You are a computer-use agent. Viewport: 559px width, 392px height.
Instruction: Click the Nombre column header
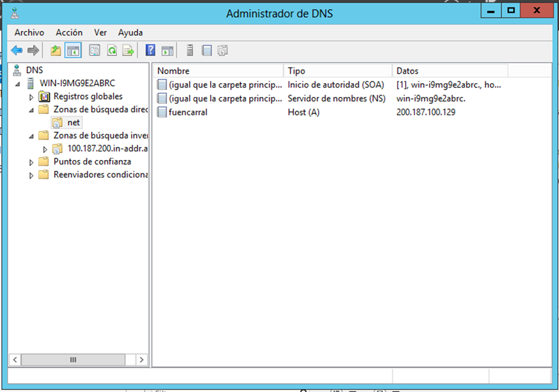pos(218,71)
